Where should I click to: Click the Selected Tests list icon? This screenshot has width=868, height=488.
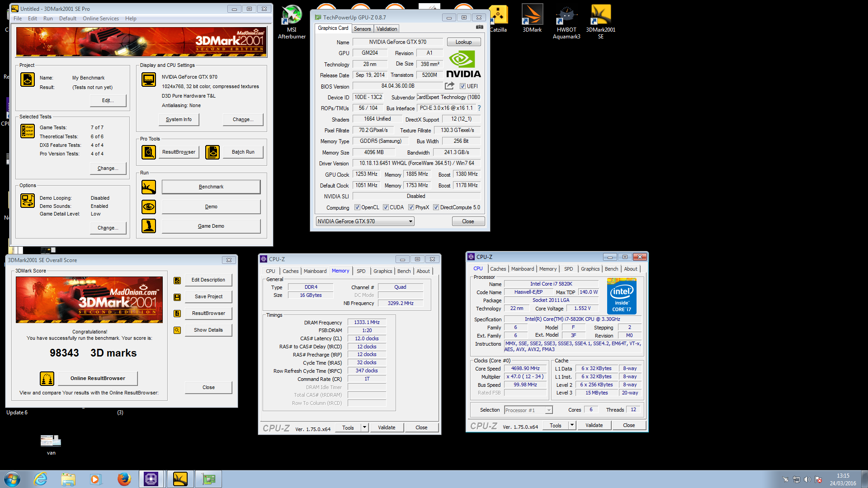[x=28, y=131]
